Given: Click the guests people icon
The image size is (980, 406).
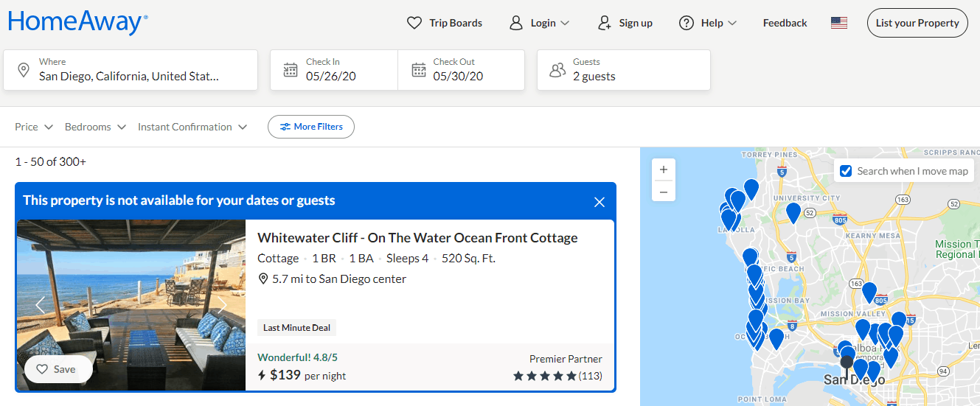Looking at the screenshot, I should point(557,71).
